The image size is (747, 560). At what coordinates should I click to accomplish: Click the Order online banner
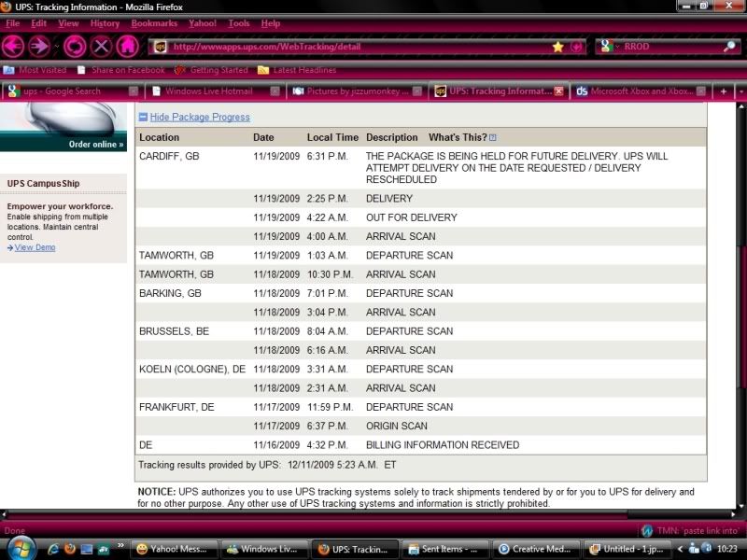click(95, 145)
